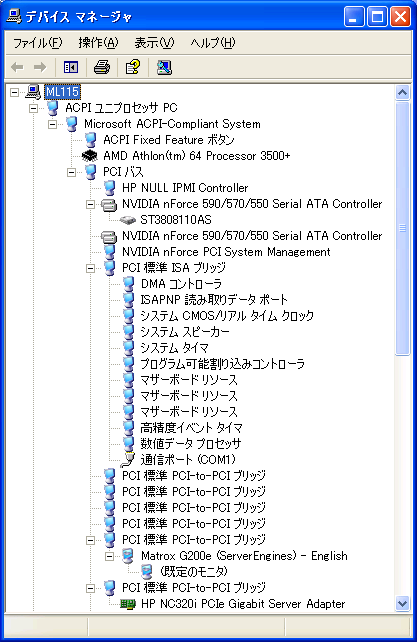Open the 表示(V) menu
The height and width of the screenshot is (642, 417).
pos(154,43)
